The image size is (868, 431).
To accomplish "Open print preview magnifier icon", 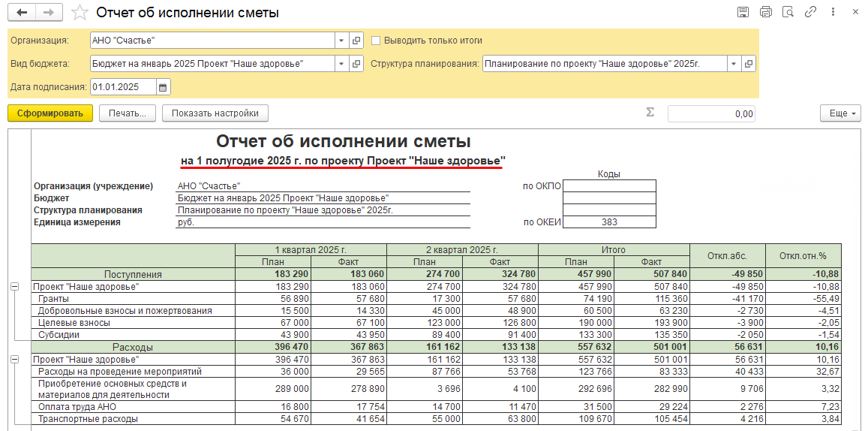I will [x=788, y=11].
